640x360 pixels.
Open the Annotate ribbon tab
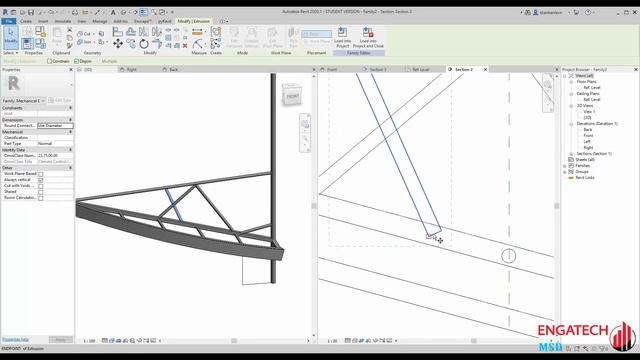[62, 21]
